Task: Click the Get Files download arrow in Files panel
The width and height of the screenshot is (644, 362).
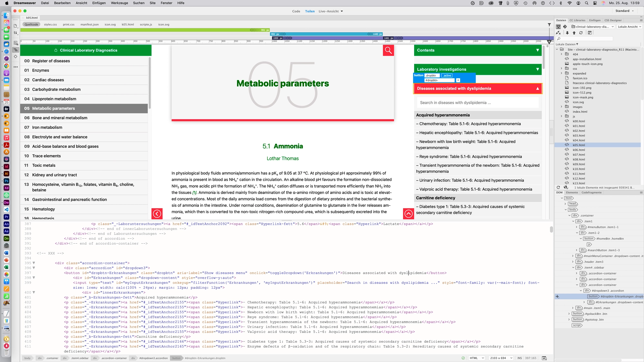Action: (567, 33)
